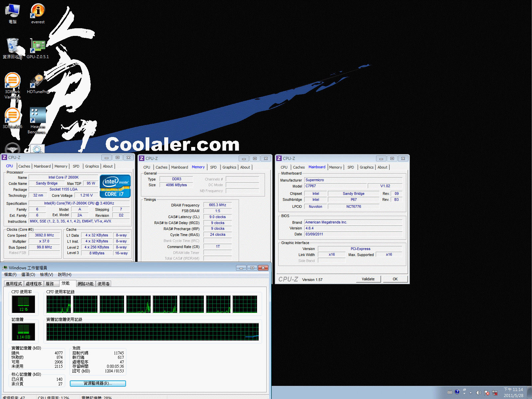The width and height of the screenshot is (532, 399).
Task: Click the Intel Core i7 2600K name field
Action: coord(64,177)
